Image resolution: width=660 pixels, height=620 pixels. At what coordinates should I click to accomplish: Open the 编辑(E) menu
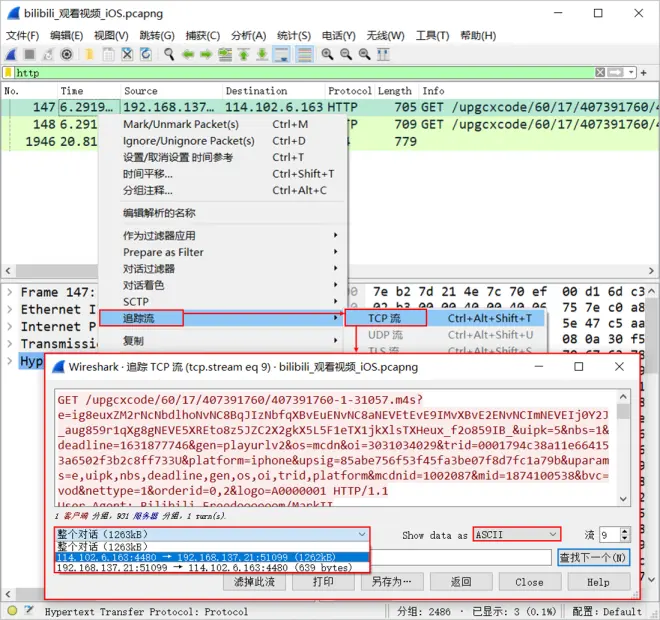pyautogui.click(x=67, y=36)
